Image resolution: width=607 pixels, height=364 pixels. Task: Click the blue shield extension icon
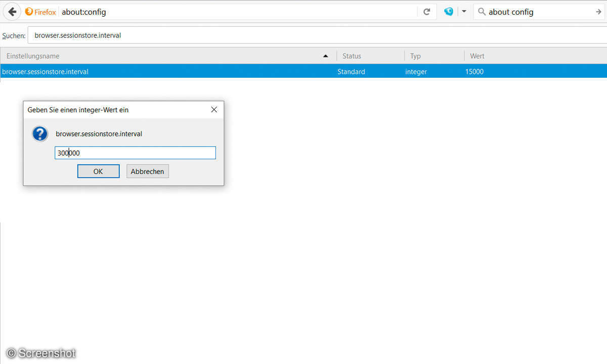pos(448,12)
